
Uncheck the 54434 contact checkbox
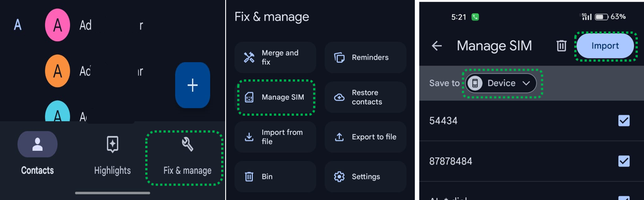pyautogui.click(x=624, y=121)
